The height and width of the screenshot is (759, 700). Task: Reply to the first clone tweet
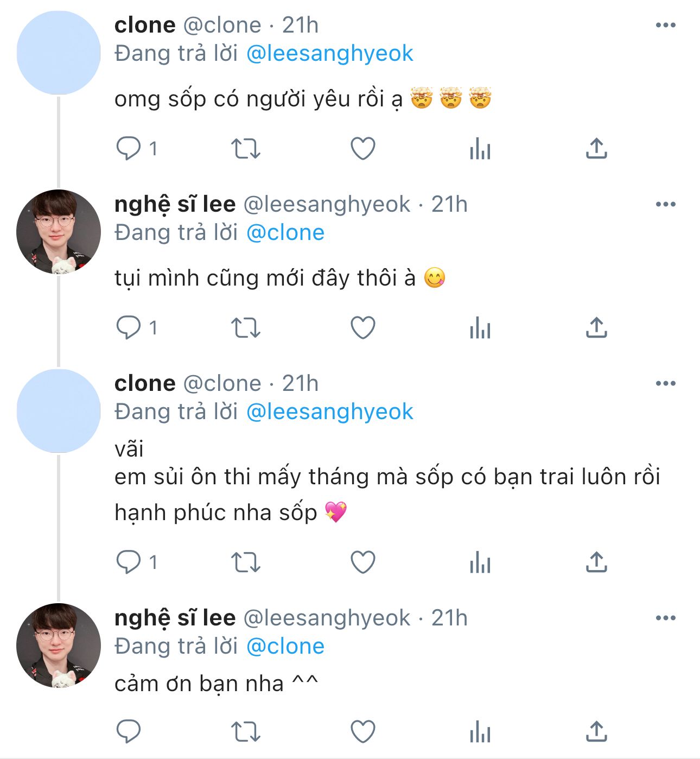(129, 148)
